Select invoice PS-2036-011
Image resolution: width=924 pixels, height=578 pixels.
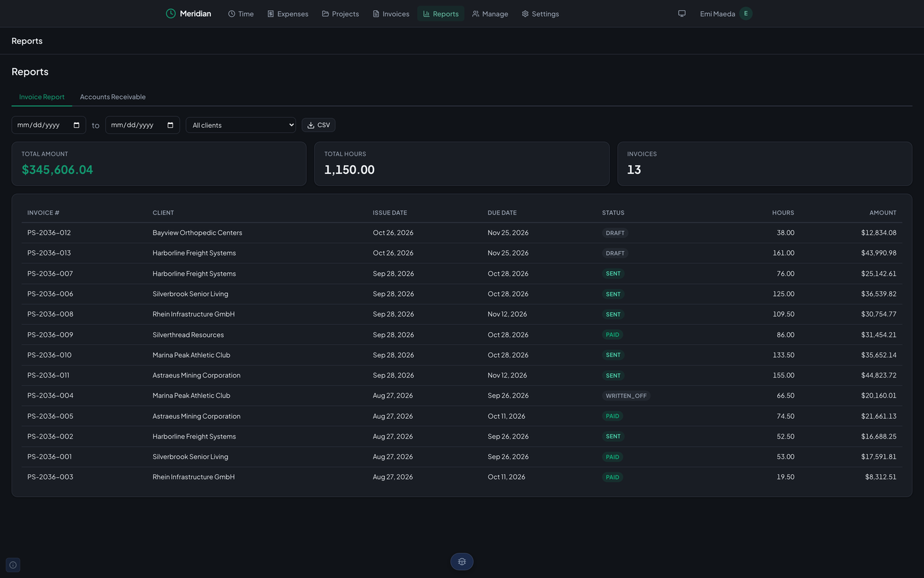48,375
